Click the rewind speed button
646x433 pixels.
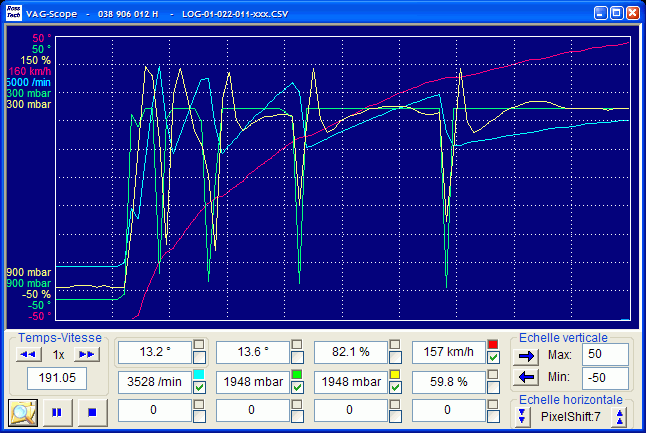click(x=28, y=354)
